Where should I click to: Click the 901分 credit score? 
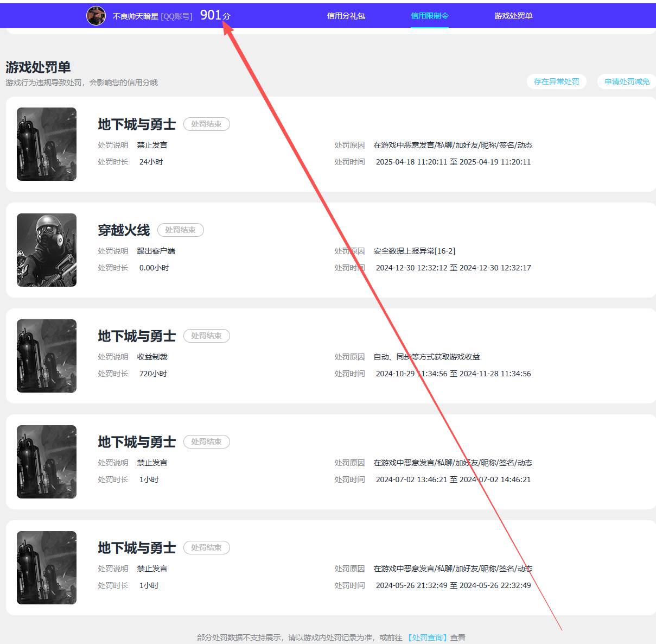coord(215,15)
